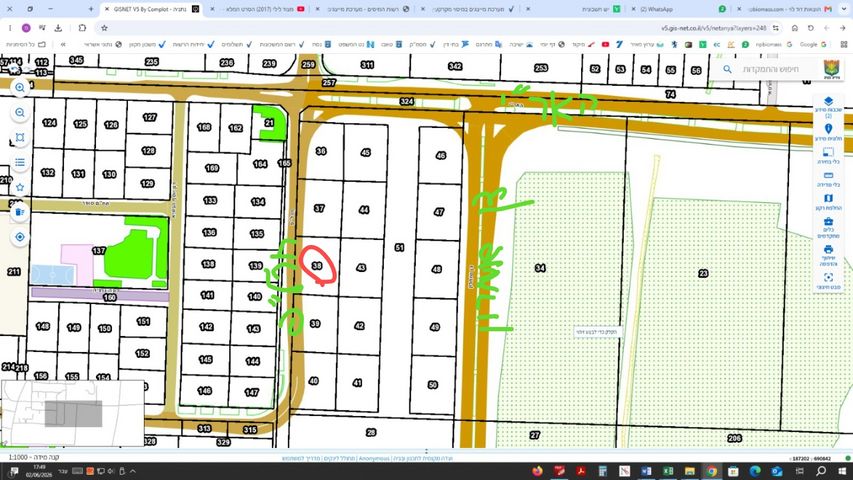Clear map graphics with the trash icon

click(20, 212)
